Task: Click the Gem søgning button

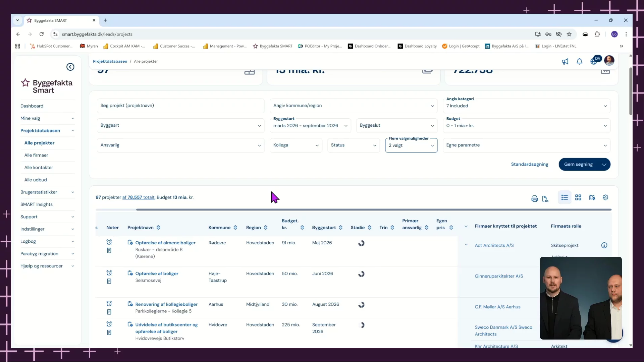Action: click(x=578, y=164)
